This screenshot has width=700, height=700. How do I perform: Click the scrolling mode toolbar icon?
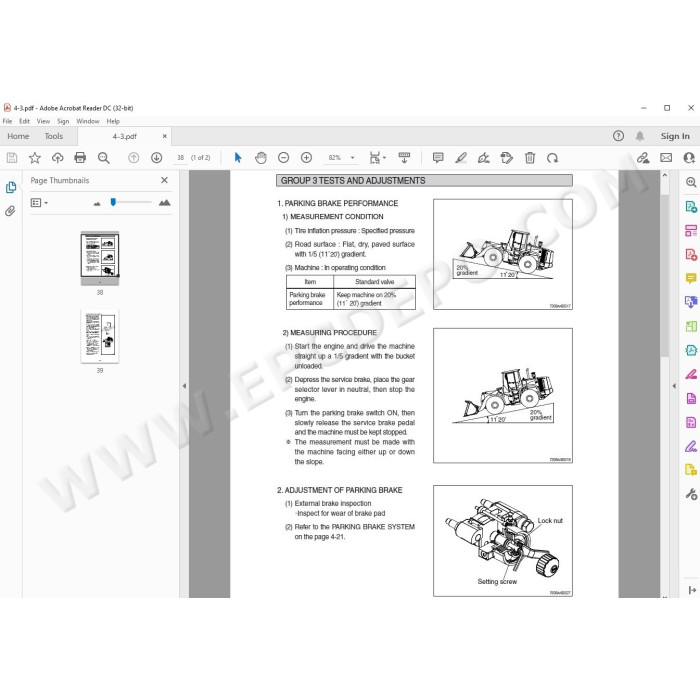[x=404, y=158]
